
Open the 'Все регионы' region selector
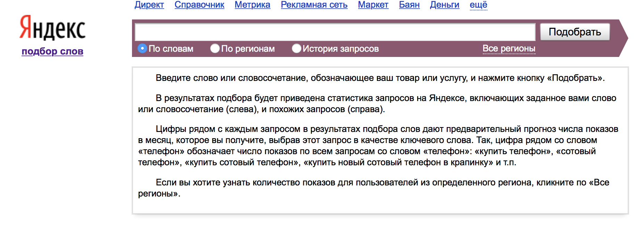pyautogui.click(x=509, y=49)
